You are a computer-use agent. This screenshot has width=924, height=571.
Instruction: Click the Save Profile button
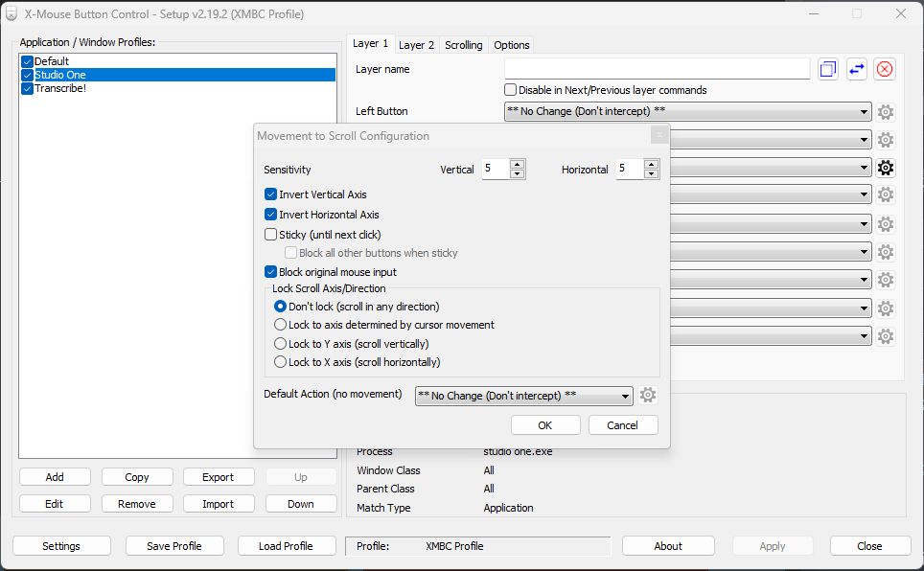(x=174, y=546)
